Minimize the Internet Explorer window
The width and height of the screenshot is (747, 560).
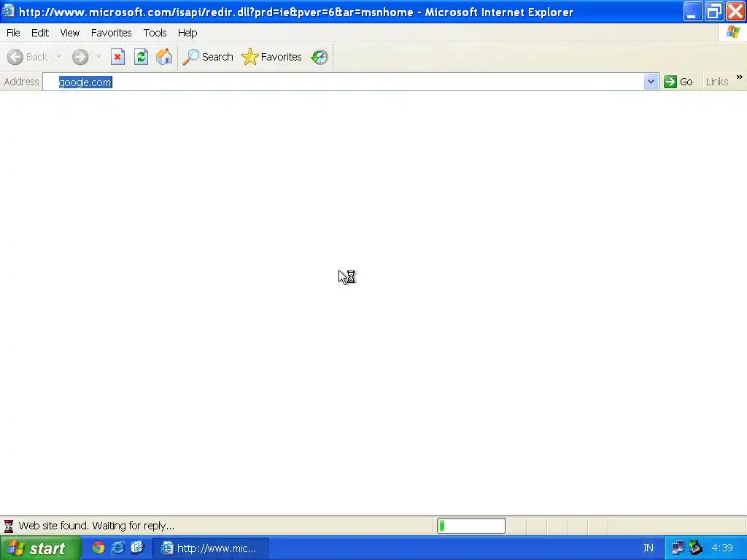(693, 12)
